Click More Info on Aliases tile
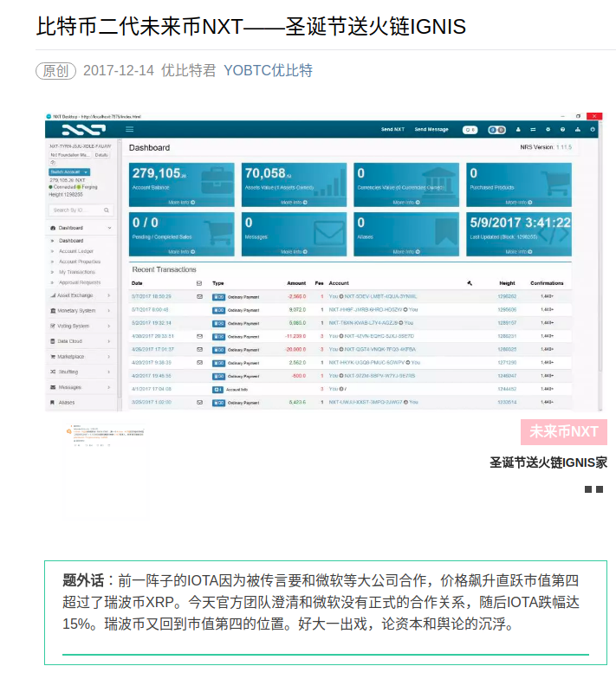 406,252
